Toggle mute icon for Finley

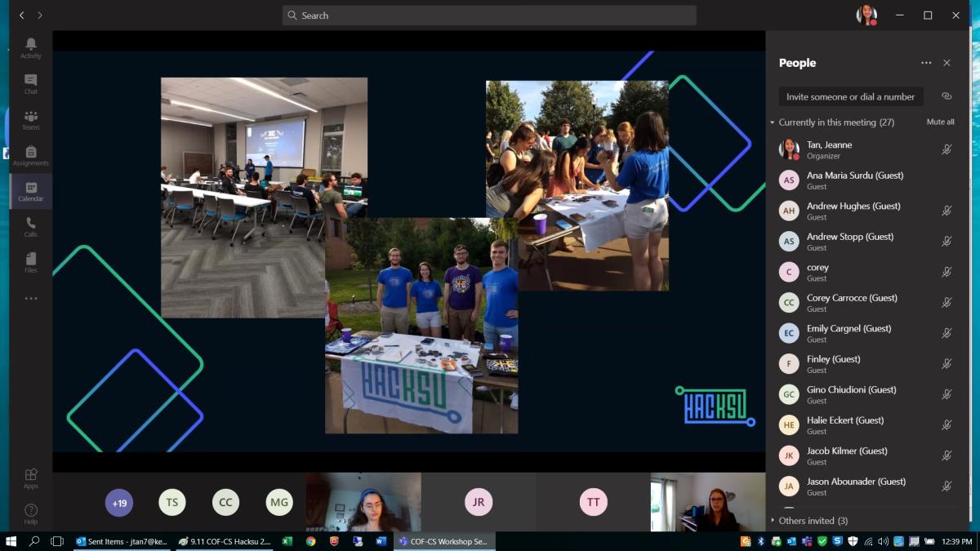[947, 364]
